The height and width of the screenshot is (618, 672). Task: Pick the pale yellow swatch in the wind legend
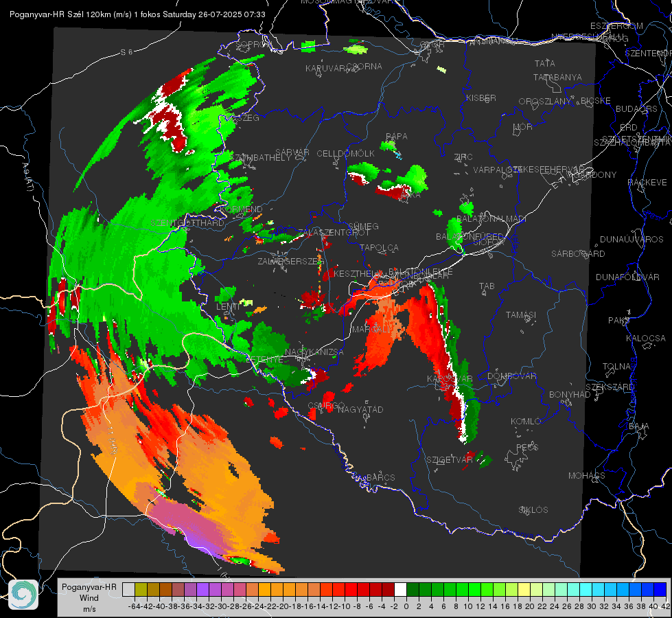pyautogui.click(x=524, y=590)
